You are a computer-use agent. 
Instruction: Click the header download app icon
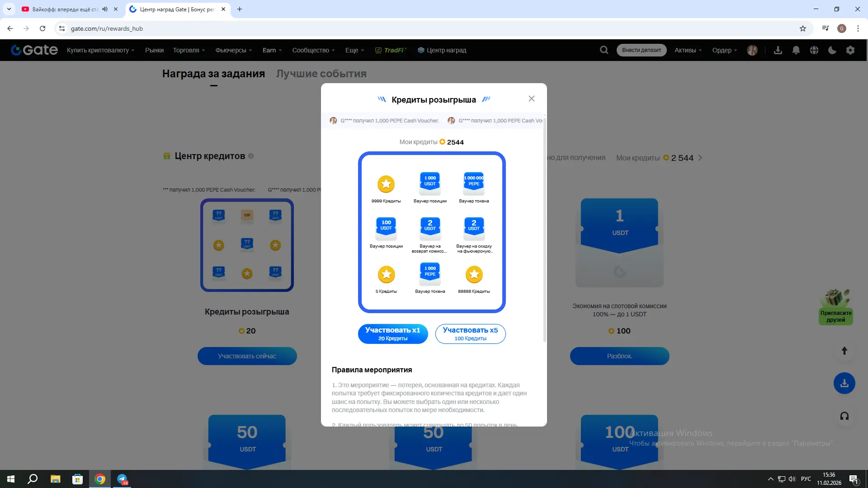(778, 50)
